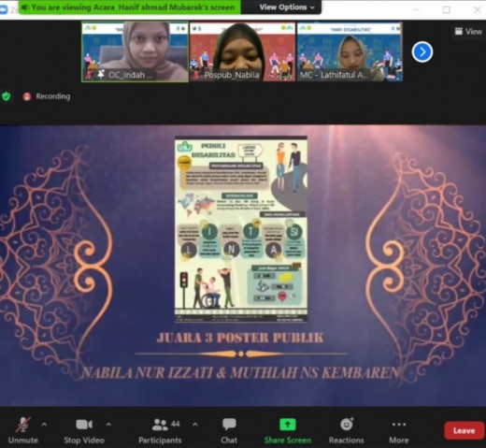Image resolution: width=486 pixels, height=448 pixels.
Task: Click the green Share Screen icon
Action: (x=288, y=425)
